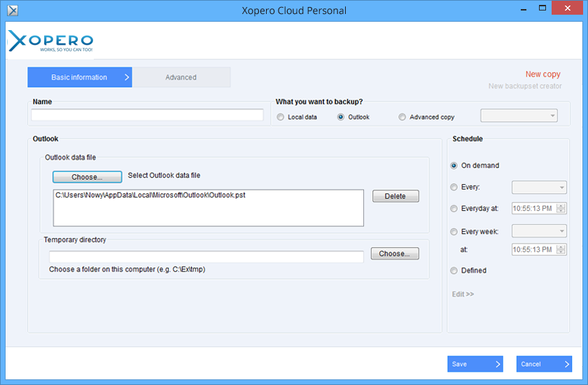Click the Xopero logo in the header
The image size is (588, 385).
coord(50,41)
